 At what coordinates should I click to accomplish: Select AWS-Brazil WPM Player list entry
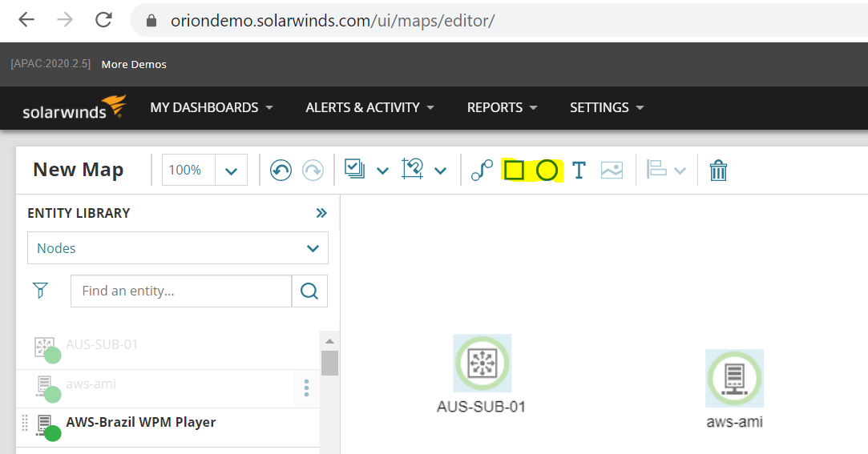click(x=140, y=422)
